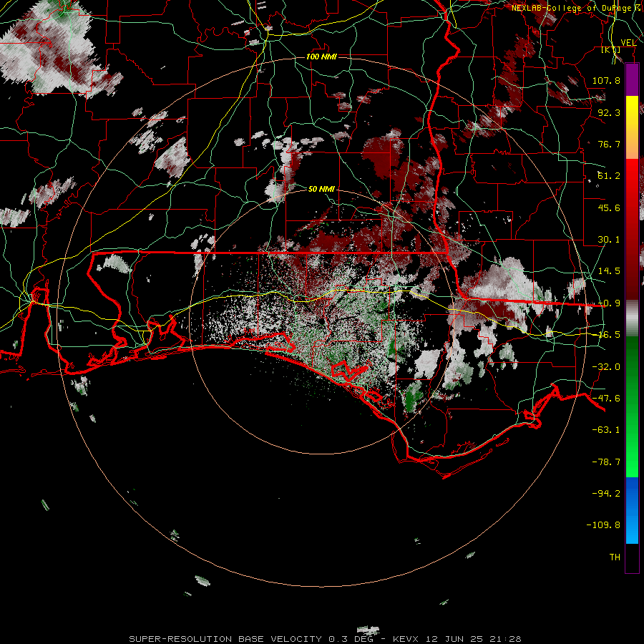
Task: Select the -32.0 velocity scale value
Action: pyautogui.click(x=606, y=367)
